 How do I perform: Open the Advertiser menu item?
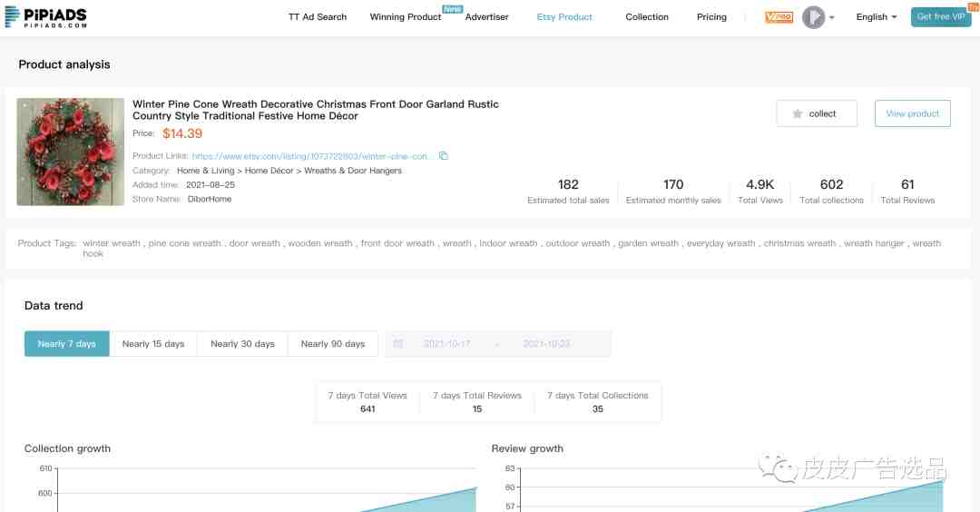(487, 17)
